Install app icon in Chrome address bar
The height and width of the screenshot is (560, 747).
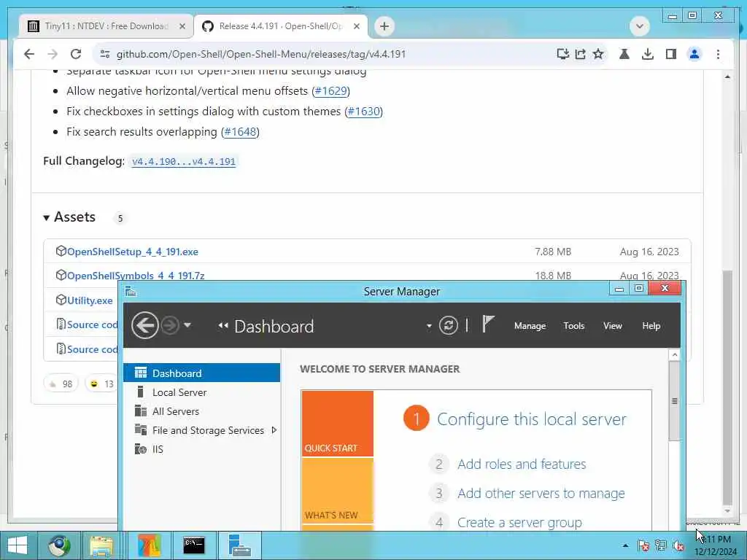point(562,54)
